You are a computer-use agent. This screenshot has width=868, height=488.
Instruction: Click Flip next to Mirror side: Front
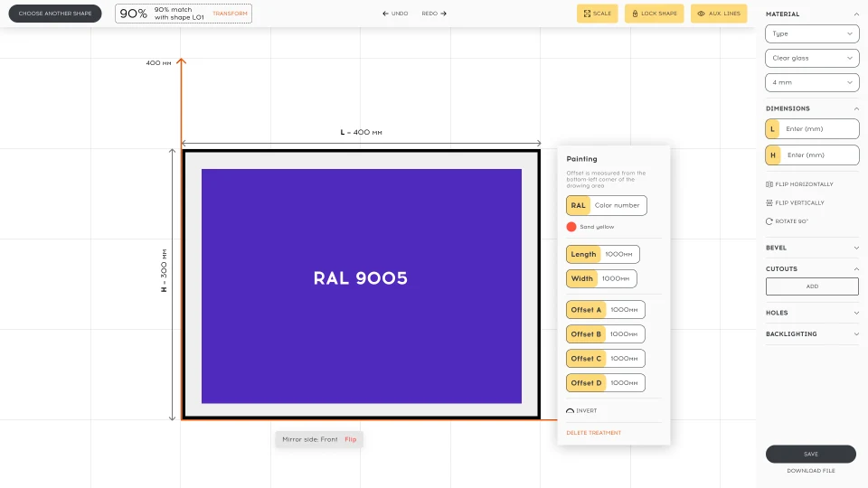[351, 439]
